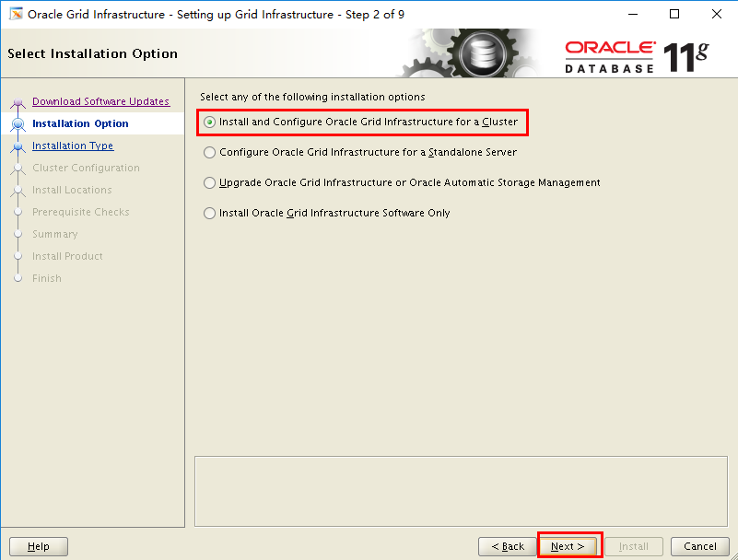Click the Install Locations step marker icon

pos(18,190)
